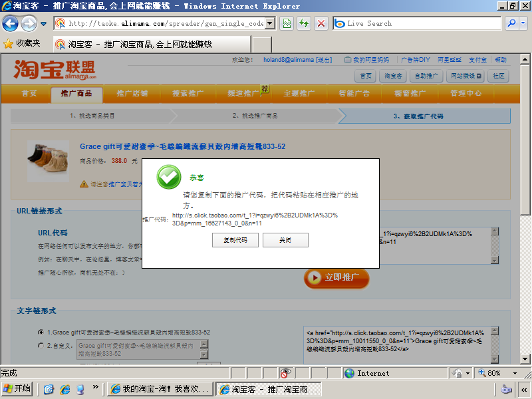
Task: Switch to 我的淘宝 taskbar window
Action: (x=160, y=389)
